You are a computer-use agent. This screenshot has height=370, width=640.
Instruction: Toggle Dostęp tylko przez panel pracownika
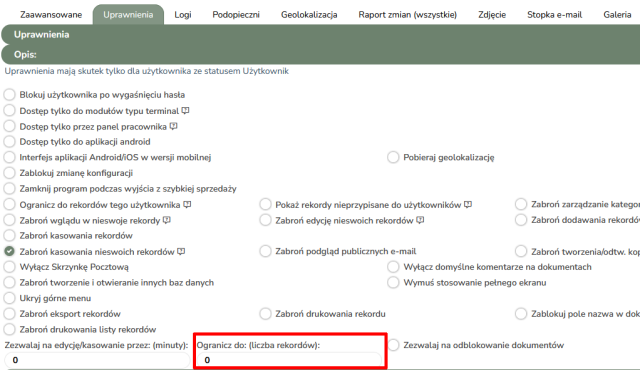click(x=9, y=126)
